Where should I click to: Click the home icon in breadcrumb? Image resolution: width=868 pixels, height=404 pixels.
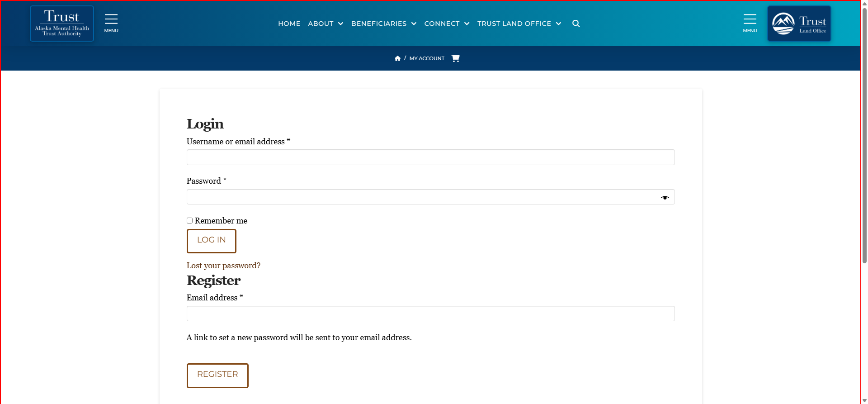[x=397, y=58]
